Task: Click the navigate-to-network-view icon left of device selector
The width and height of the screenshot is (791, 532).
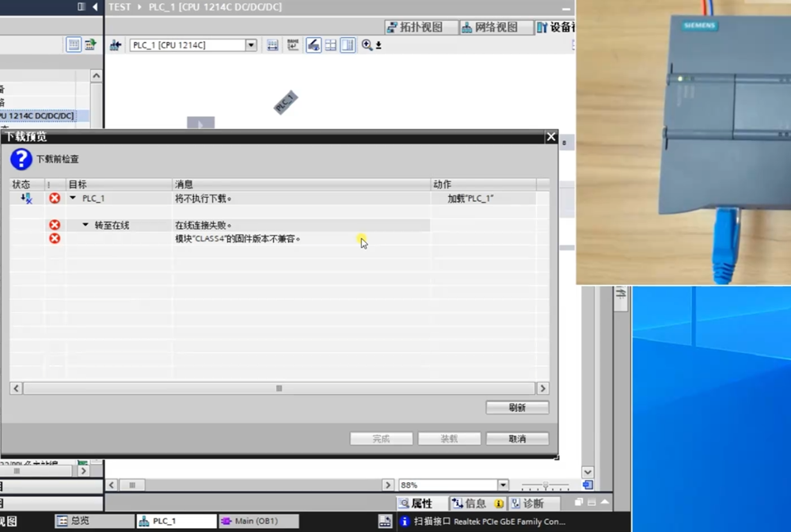Action: (x=115, y=45)
